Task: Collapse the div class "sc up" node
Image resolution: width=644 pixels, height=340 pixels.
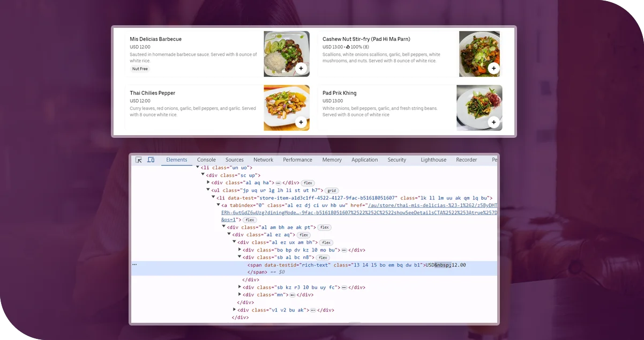Action: [203, 175]
